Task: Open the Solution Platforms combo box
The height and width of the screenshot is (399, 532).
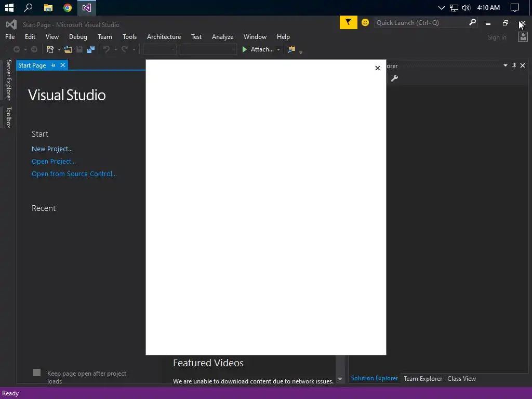Action: pos(208,49)
